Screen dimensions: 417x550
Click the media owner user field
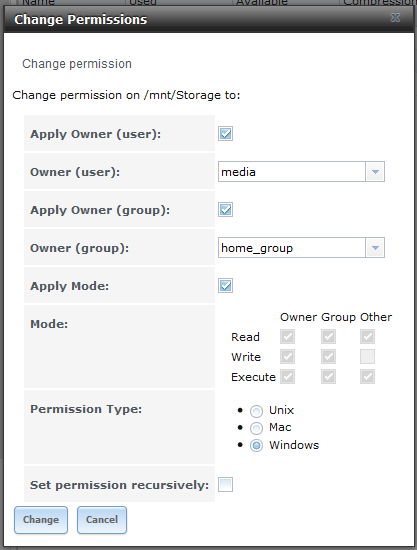291,172
